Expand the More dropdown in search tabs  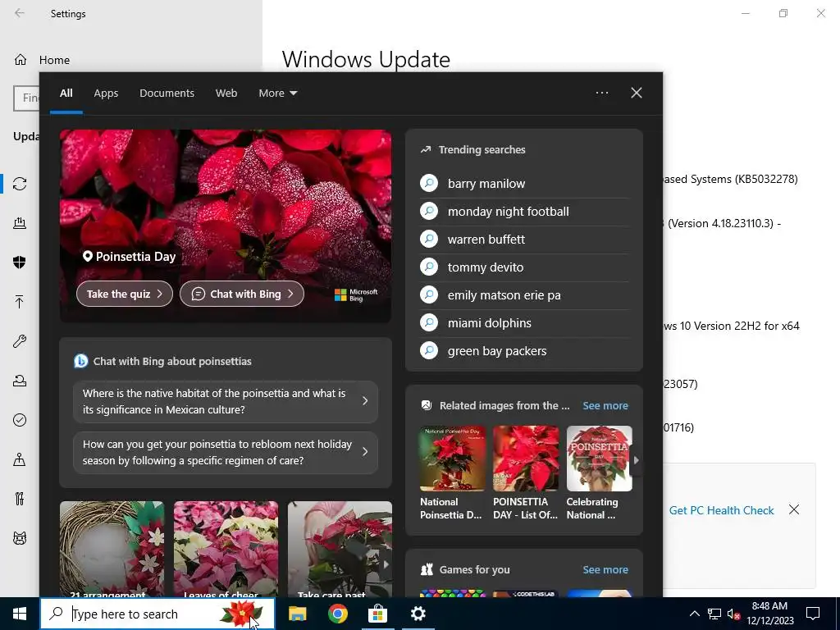(277, 93)
